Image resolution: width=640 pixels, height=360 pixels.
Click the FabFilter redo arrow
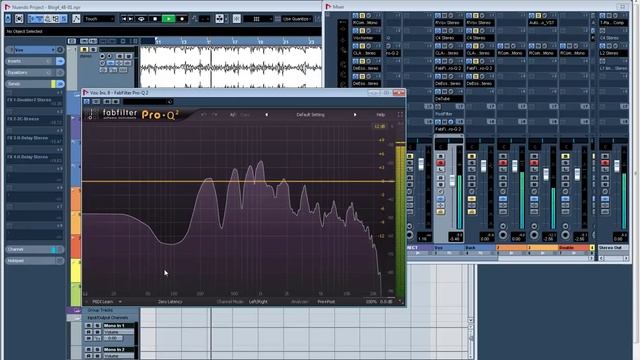(215, 115)
